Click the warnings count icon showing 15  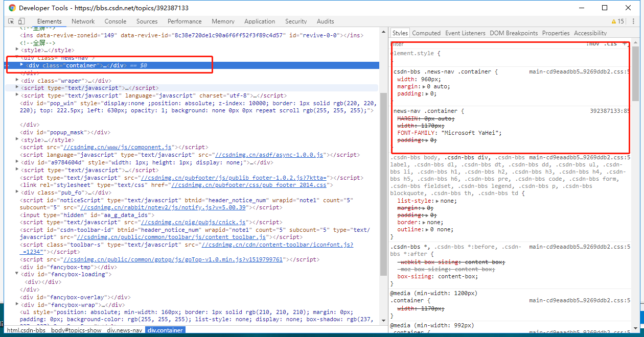(617, 21)
